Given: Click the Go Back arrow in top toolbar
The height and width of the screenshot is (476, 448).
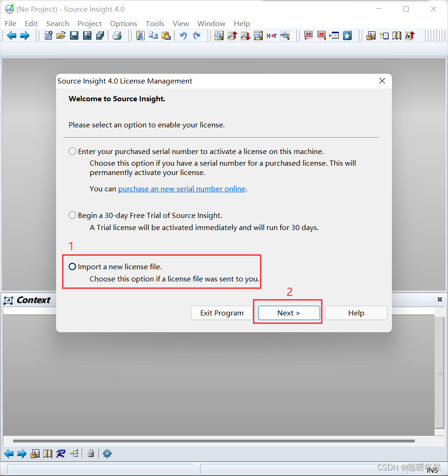Looking at the screenshot, I should [12, 35].
